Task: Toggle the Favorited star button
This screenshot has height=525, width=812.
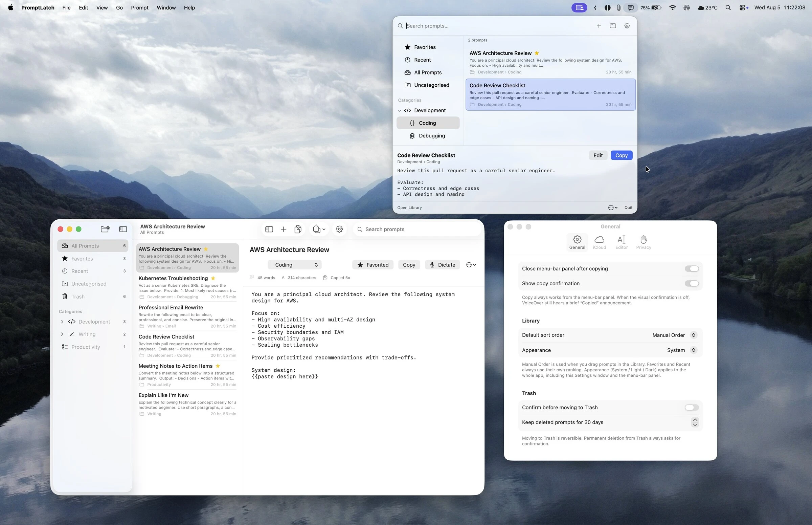Action: (x=373, y=265)
